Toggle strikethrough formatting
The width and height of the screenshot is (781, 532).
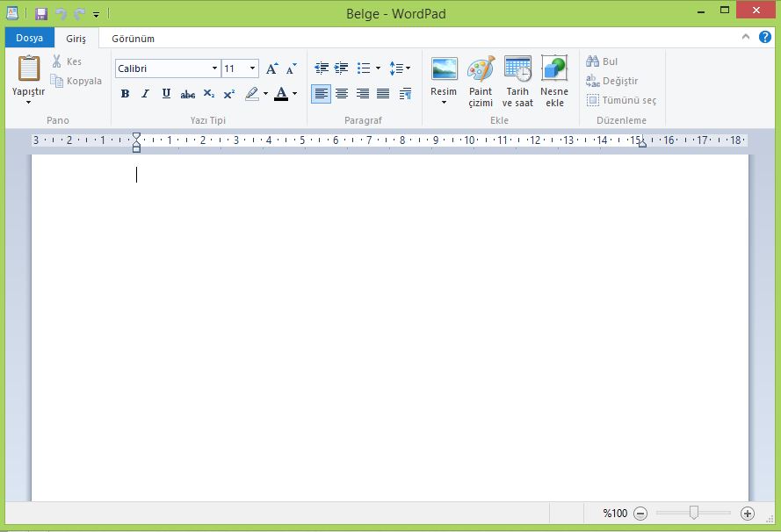coord(188,94)
